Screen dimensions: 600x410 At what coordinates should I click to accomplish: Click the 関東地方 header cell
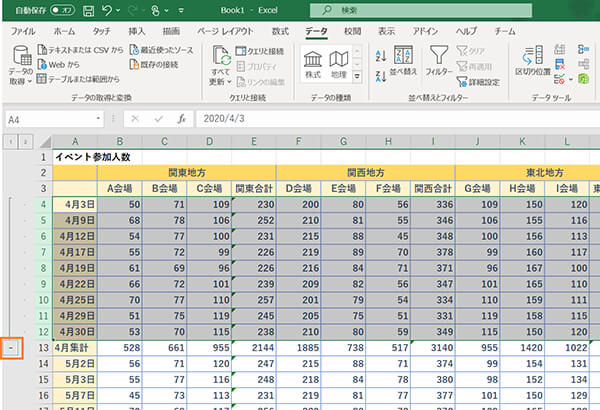tap(187, 173)
